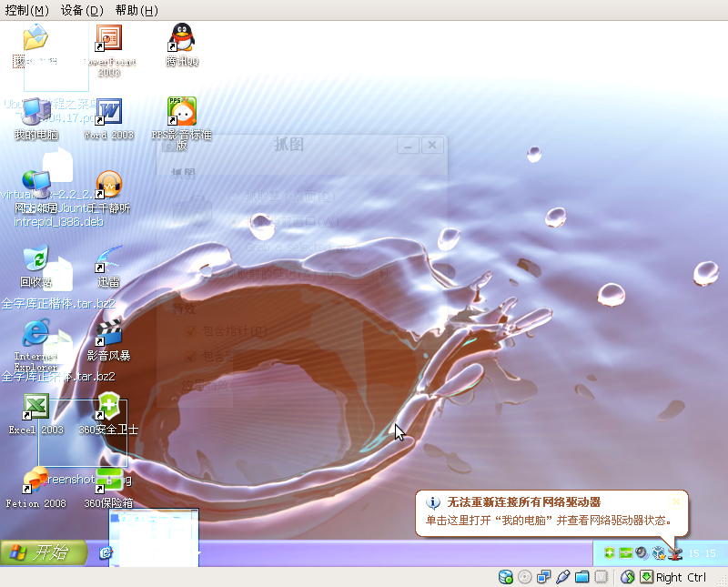This screenshot has width=728, height=587.
Task: Click the disconnected network tray icon
Action: click(674, 553)
